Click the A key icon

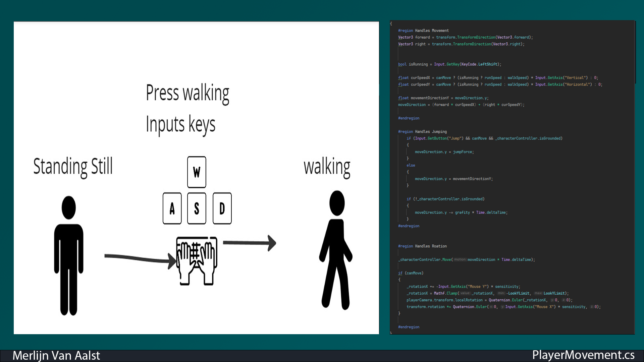pos(172,208)
